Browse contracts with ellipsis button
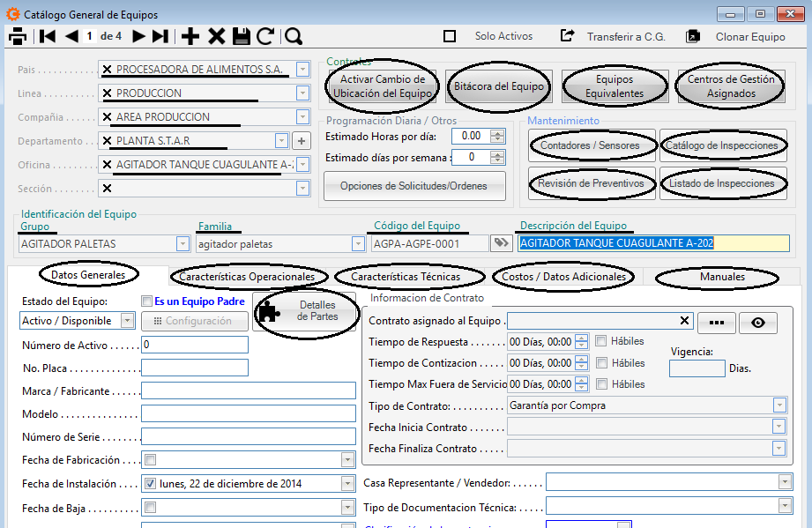The image size is (812, 528). [717, 323]
